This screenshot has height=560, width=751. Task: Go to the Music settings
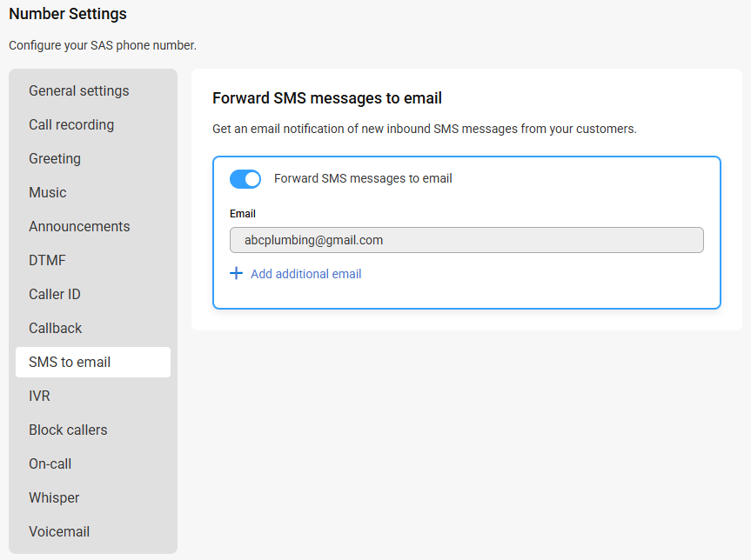[93, 192]
